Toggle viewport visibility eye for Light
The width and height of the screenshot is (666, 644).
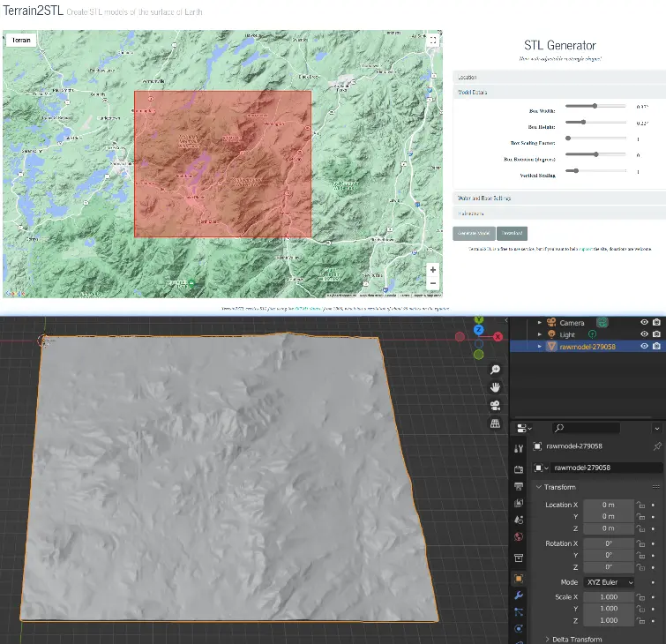click(644, 334)
